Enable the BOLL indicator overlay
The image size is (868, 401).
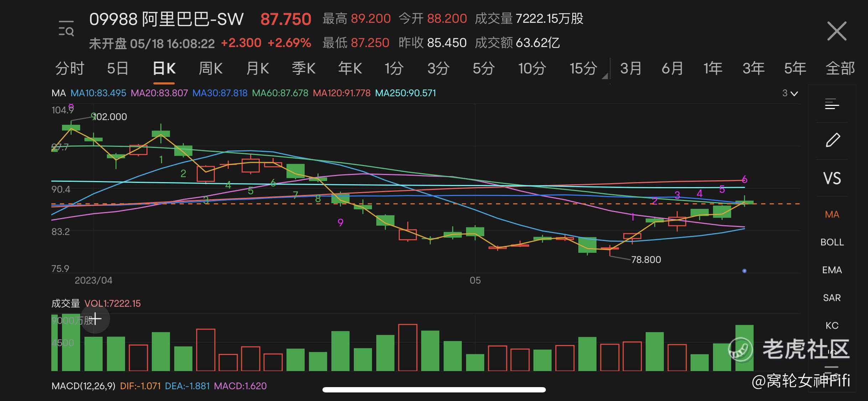point(832,242)
